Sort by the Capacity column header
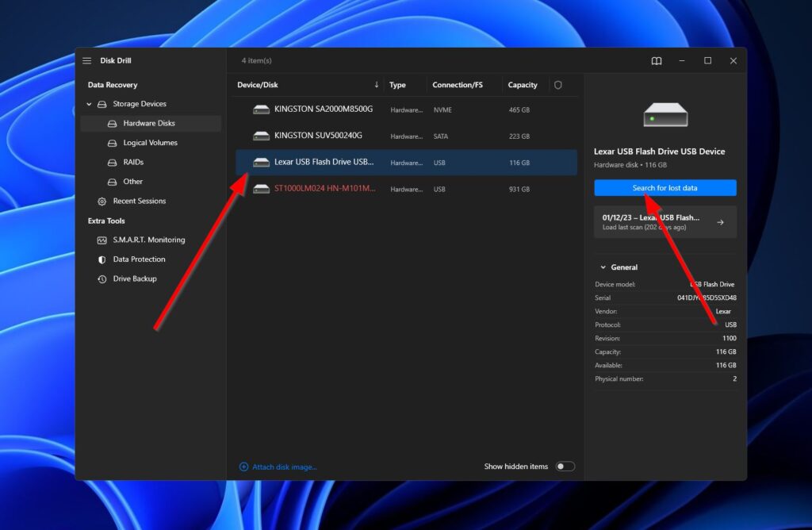Image resolution: width=812 pixels, height=530 pixels. click(x=523, y=85)
